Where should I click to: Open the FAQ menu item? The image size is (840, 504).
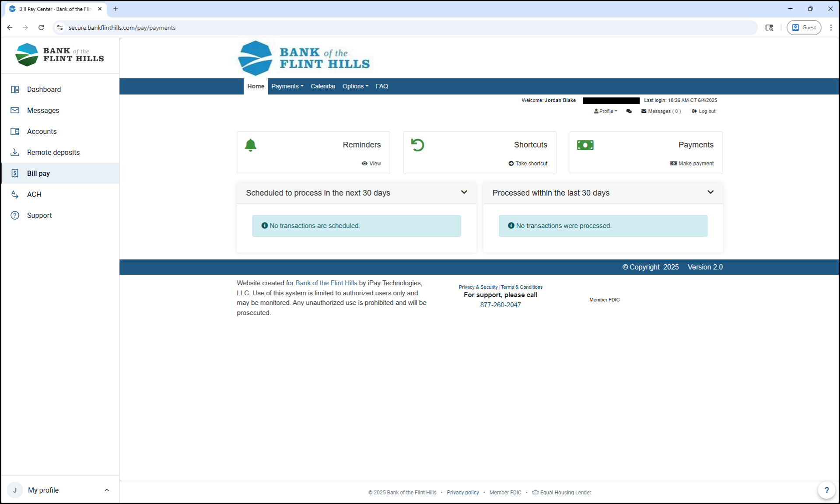pyautogui.click(x=381, y=86)
